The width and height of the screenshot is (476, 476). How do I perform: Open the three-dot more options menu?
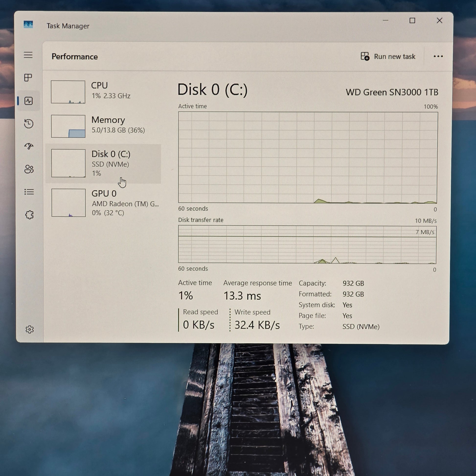tap(438, 57)
